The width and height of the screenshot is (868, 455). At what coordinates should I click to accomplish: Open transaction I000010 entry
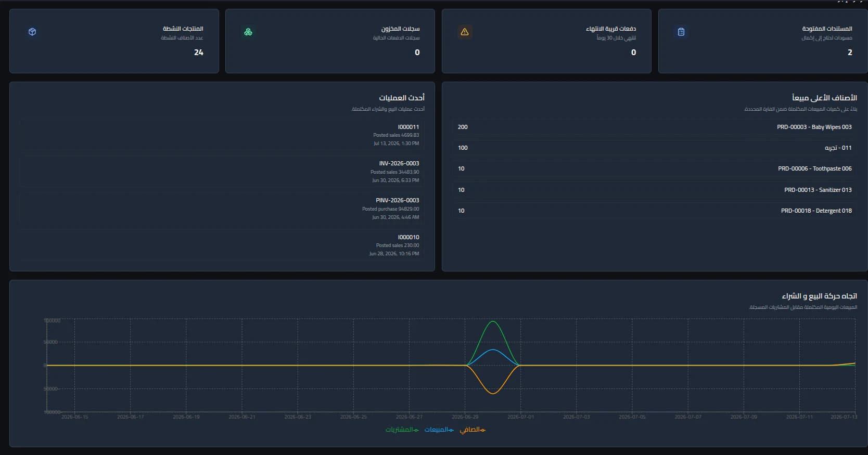(222, 245)
